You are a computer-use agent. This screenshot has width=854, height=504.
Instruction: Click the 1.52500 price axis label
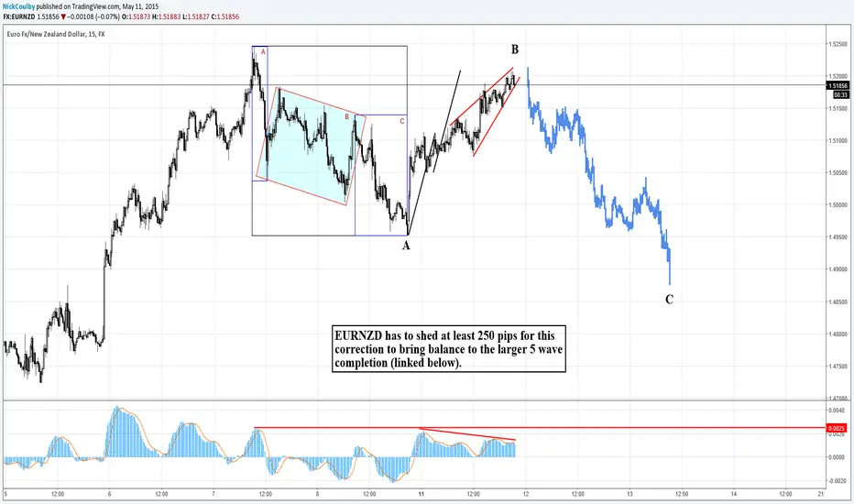tap(838, 44)
